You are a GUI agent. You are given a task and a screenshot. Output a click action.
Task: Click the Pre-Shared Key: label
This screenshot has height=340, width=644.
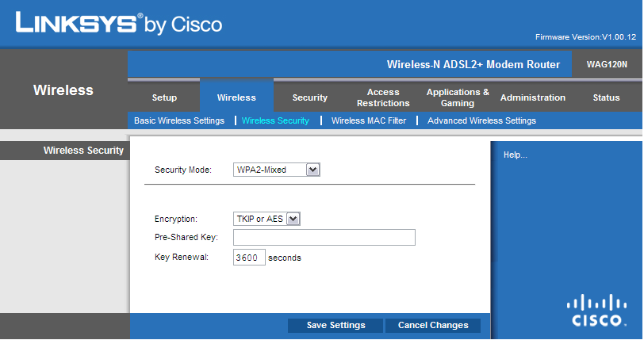186,237
